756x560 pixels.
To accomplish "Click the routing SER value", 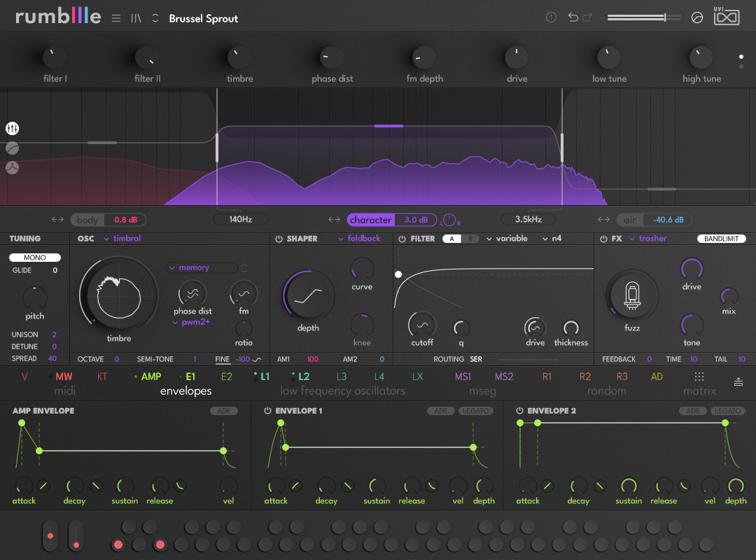I will coord(476,359).
